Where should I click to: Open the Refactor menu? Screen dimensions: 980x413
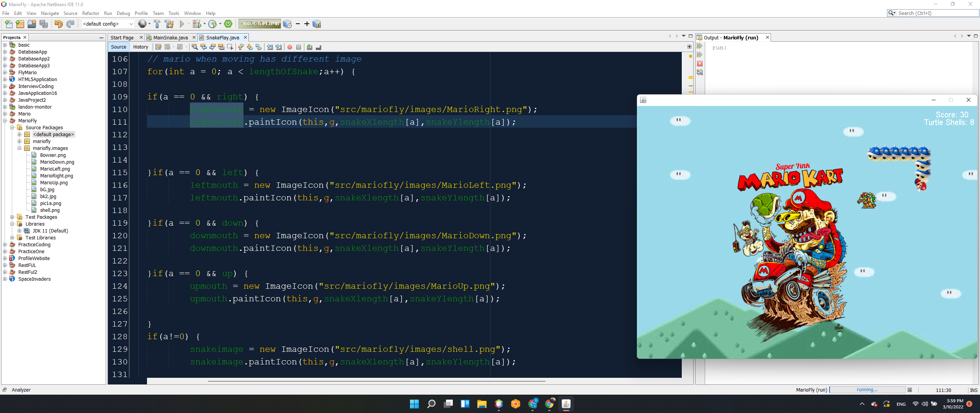point(91,13)
